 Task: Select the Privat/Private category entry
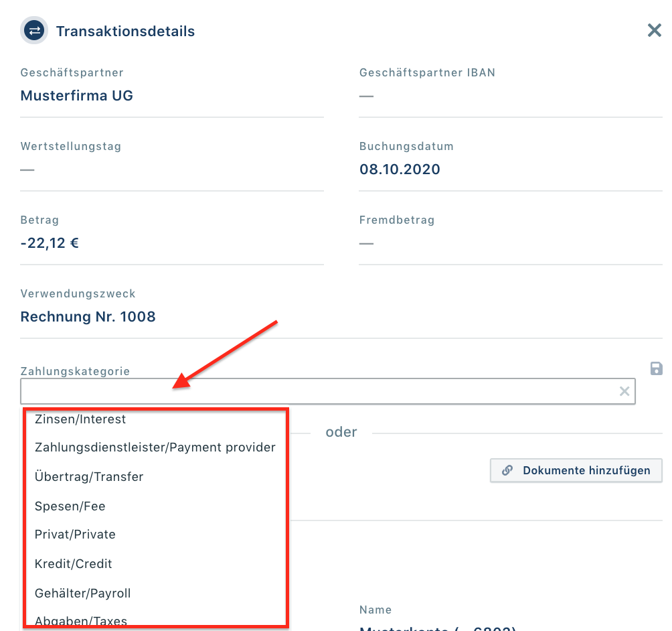click(75, 535)
